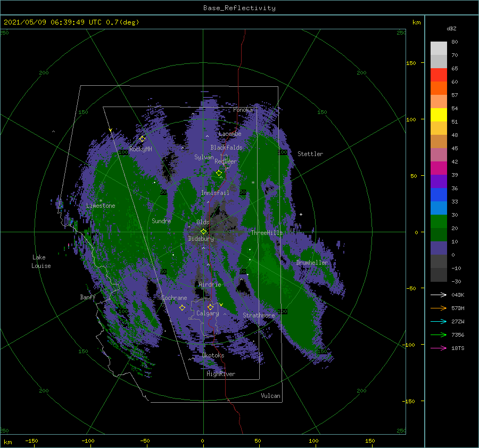Click the Okotoks city label

[x=213, y=355]
